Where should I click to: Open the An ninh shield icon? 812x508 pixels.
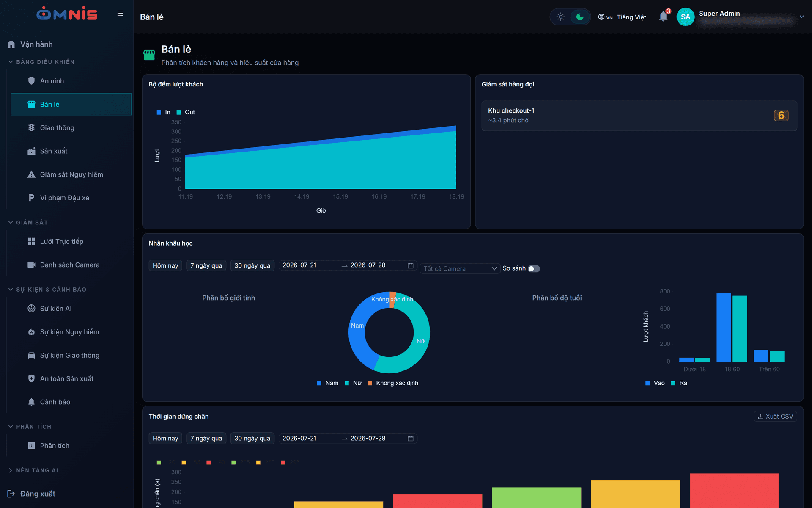tap(31, 81)
